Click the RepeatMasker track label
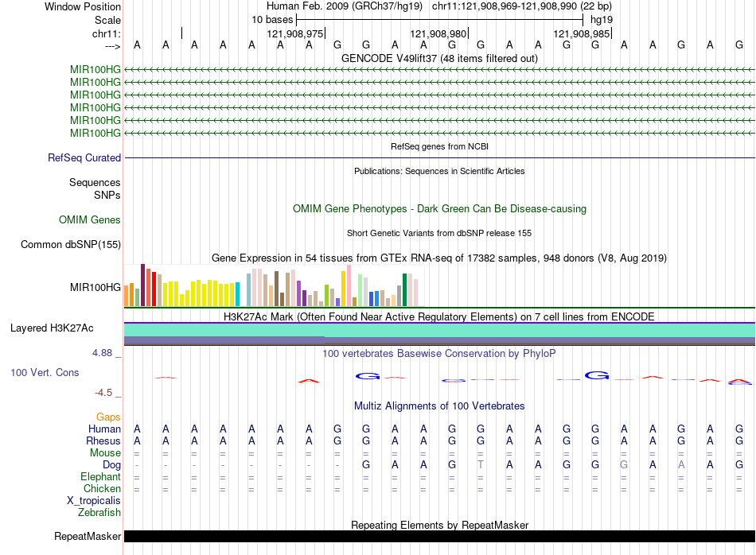This screenshot has width=756, height=555. pos(88,536)
